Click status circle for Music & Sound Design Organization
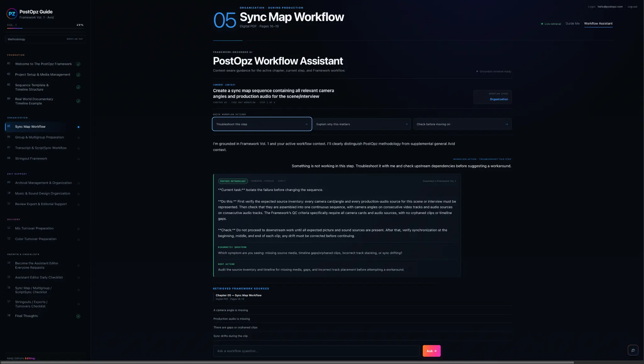644x364 pixels. click(78, 194)
